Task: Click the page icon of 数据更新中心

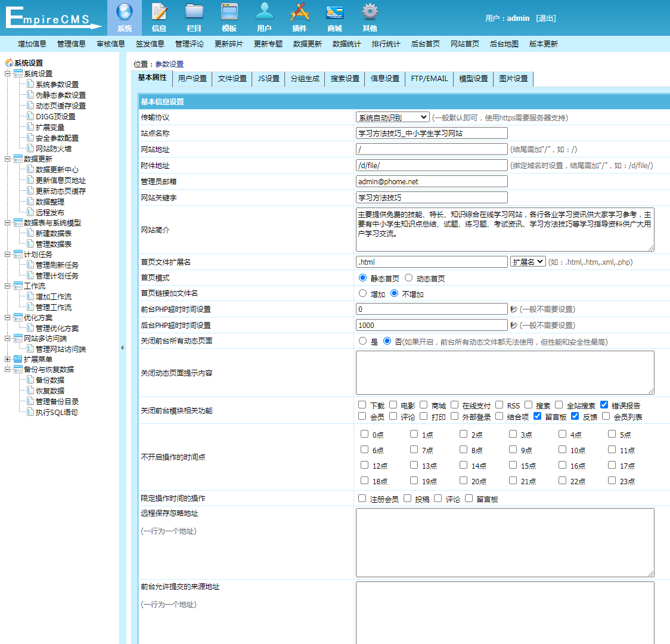Action: (30, 169)
